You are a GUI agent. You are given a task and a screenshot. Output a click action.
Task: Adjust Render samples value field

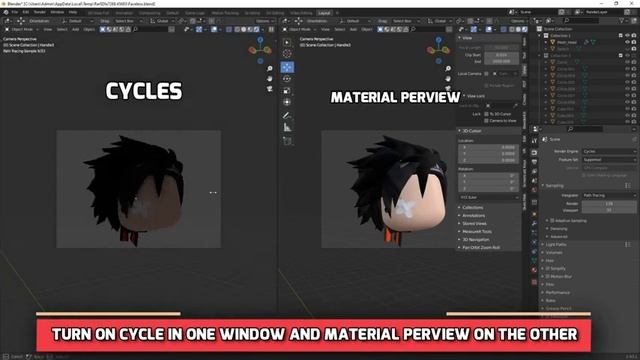(609, 204)
